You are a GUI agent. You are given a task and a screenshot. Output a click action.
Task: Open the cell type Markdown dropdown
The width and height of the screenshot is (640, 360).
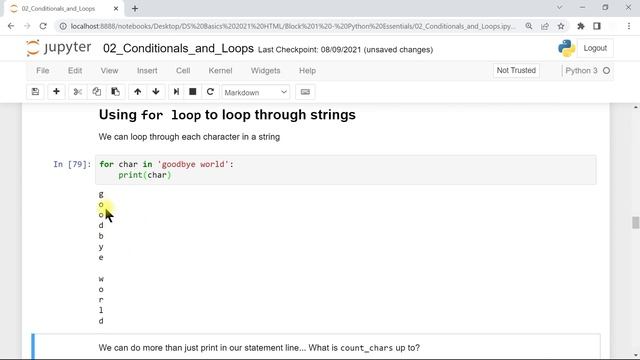pos(256,92)
